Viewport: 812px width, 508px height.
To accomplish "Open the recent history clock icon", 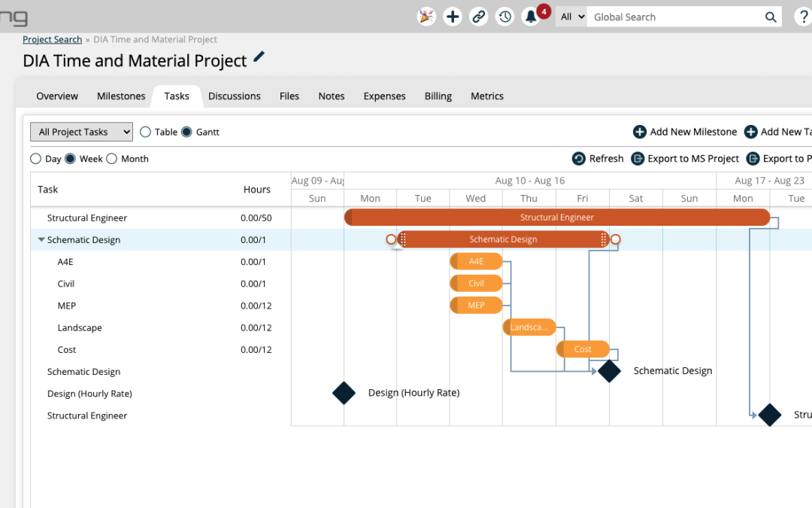I will coord(505,17).
